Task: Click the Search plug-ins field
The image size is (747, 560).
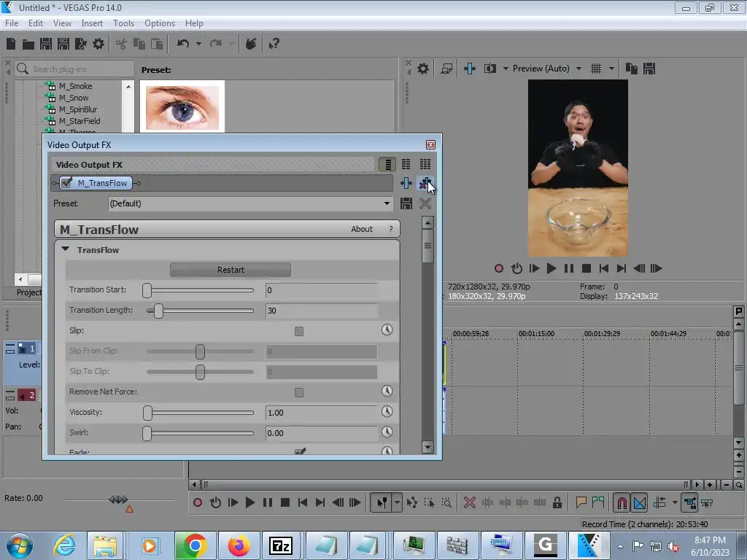Action: (74, 69)
